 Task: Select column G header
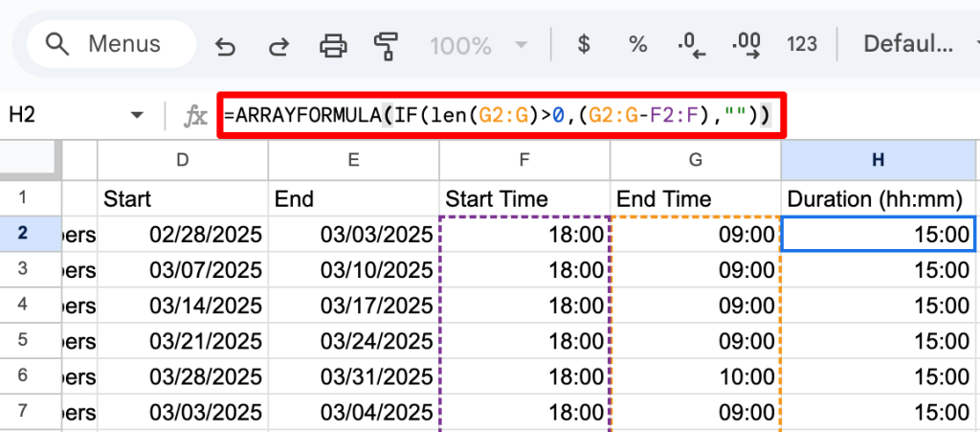695,160
